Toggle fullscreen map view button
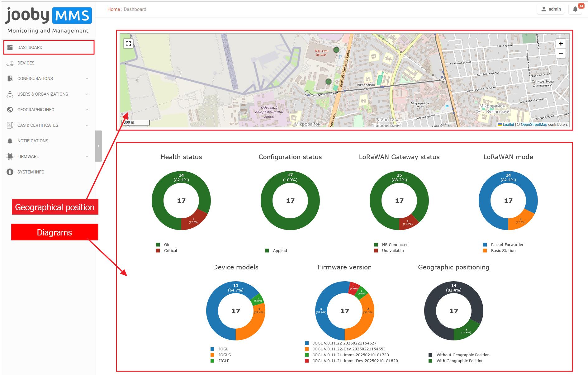 point(128,44)
